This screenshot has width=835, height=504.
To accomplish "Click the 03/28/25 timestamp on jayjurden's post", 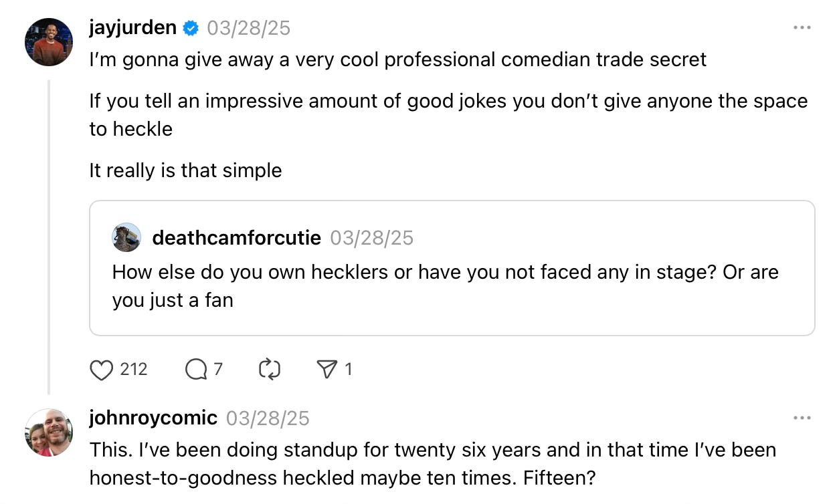I will (x=249, y=28).
